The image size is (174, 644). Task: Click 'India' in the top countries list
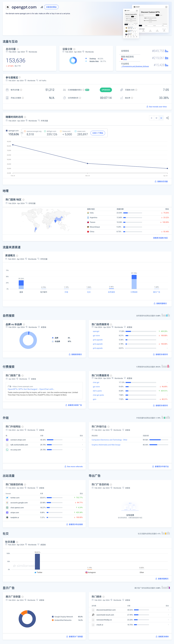pyautogui.click(x=92, y=213)
